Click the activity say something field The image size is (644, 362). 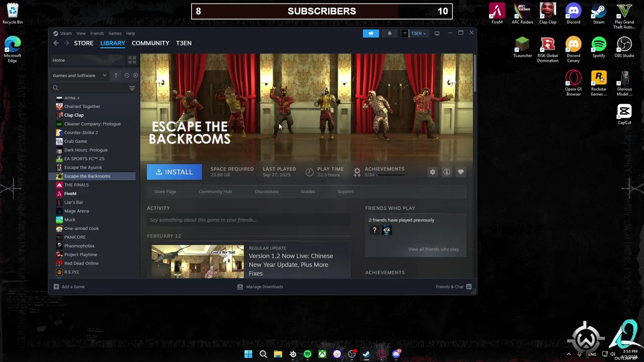click(x=249, y=220)
